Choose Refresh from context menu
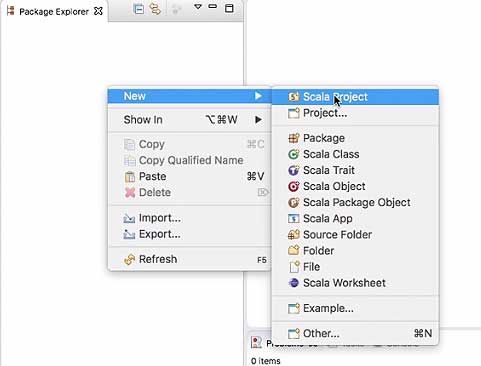The height and width of the screenshot is (366, 481). click(x=189, y=259)
